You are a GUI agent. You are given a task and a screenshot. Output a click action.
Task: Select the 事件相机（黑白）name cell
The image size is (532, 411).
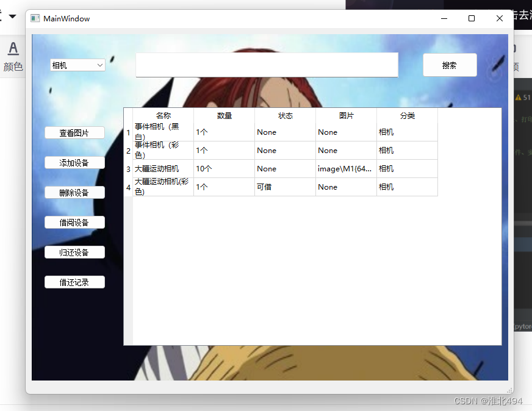point(163,132)
